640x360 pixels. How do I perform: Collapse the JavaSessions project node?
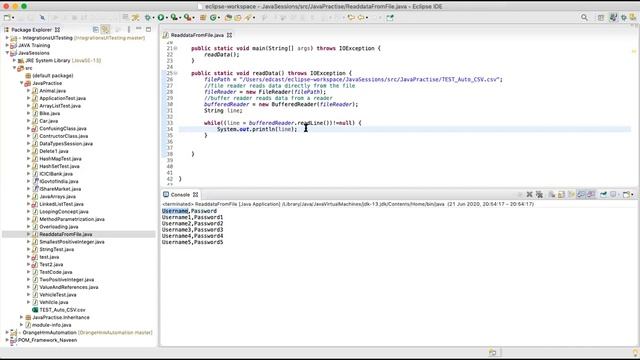pos(7,53)
